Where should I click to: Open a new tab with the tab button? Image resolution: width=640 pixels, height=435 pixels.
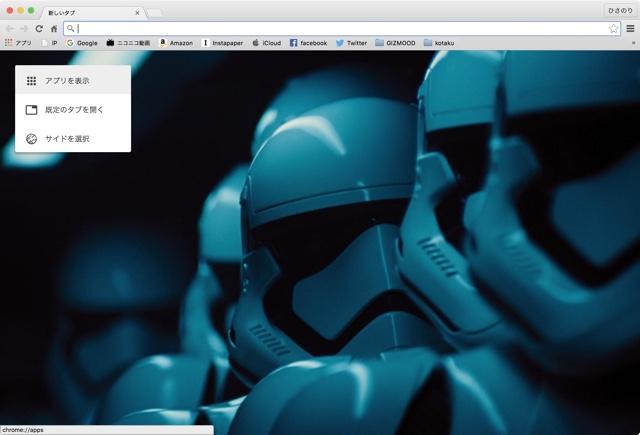(154, 13)
